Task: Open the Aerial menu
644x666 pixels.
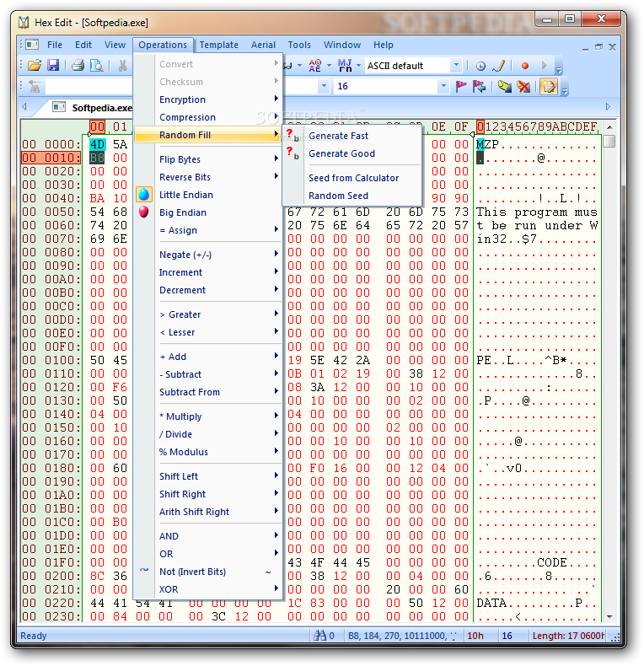Action: (x=263, y=45)
